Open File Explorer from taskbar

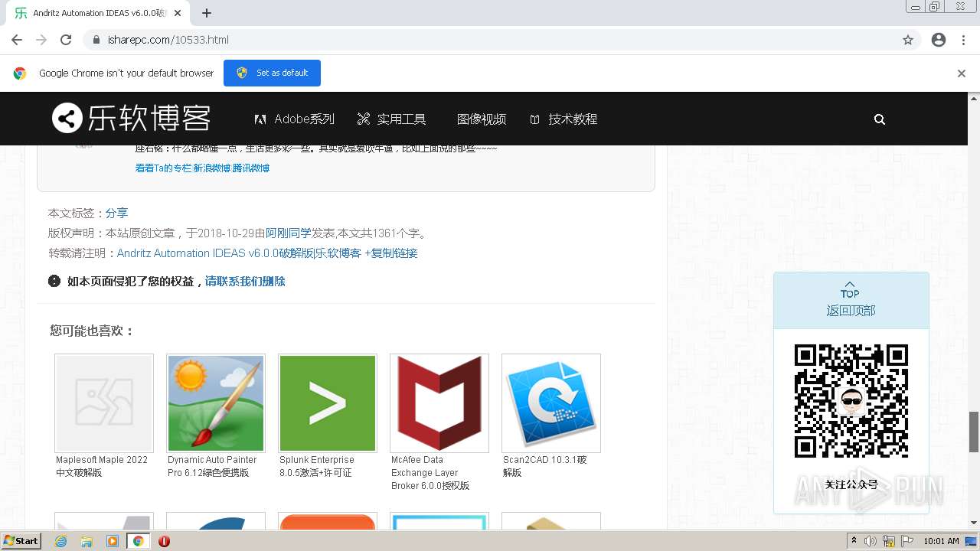coord(87,541)
